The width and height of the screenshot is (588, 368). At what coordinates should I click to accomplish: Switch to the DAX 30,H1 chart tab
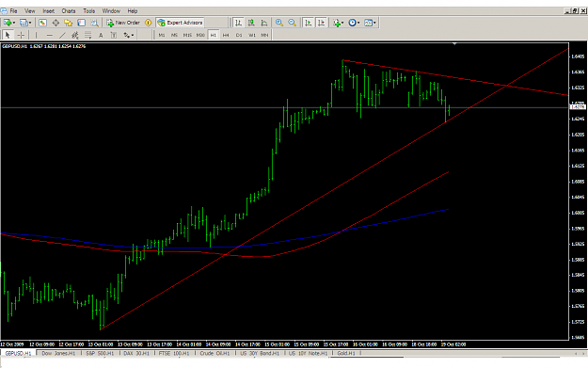(136, 353)
